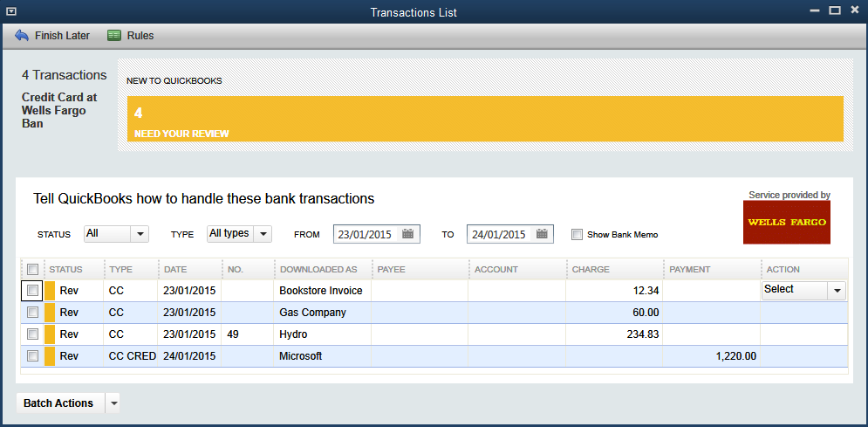Click the Finish Later back arrow icon

click(22, 36)
